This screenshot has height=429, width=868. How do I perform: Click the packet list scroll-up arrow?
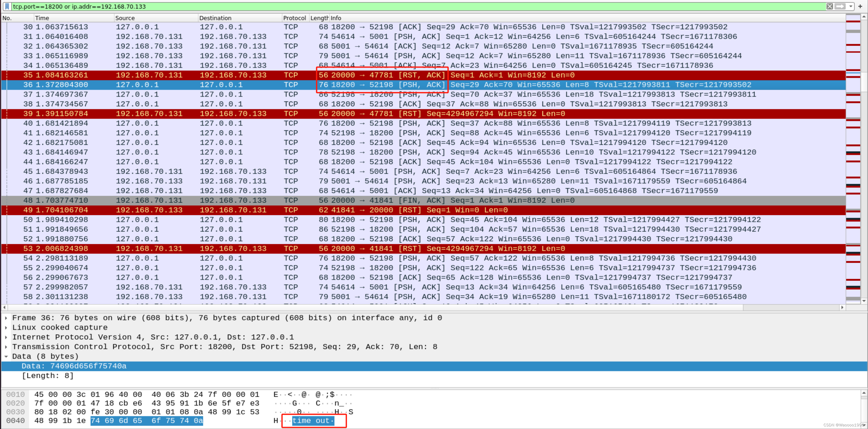pos(864,17)
